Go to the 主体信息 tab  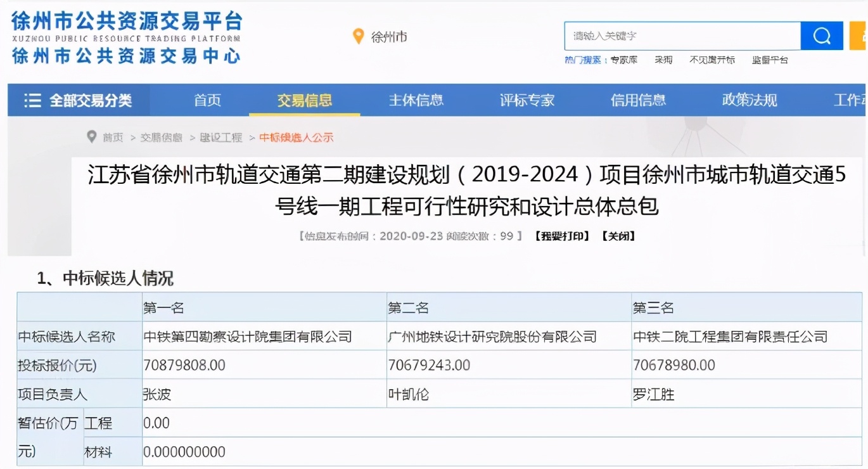[x=416, y=100]
